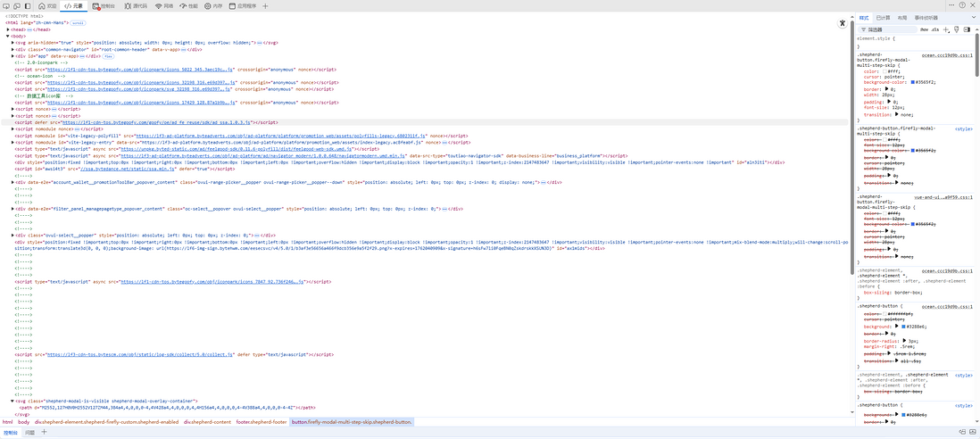
Task: Select div.shepherd-content in the breadcrumb bar
Action: 208,421
